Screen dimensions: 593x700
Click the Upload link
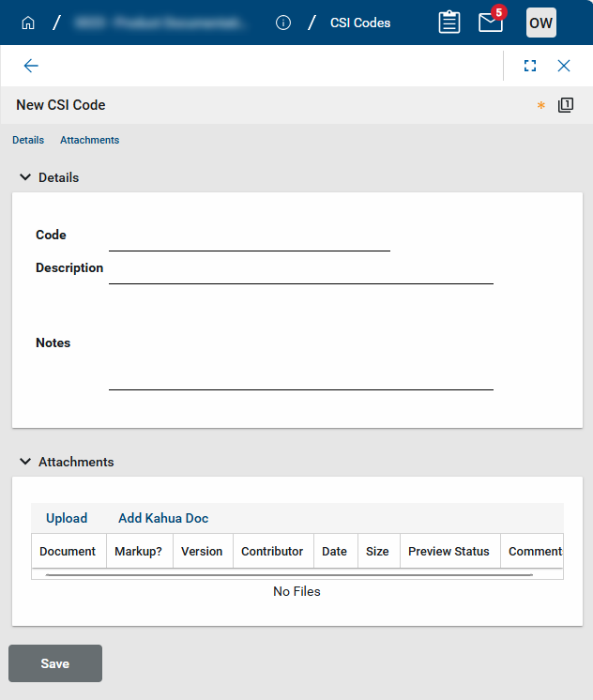pyautogui.click(x=67, y=518)
